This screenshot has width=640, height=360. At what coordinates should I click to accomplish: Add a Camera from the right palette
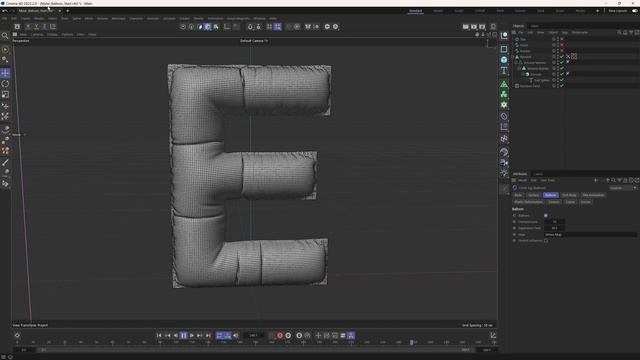[x=504, y=162]
